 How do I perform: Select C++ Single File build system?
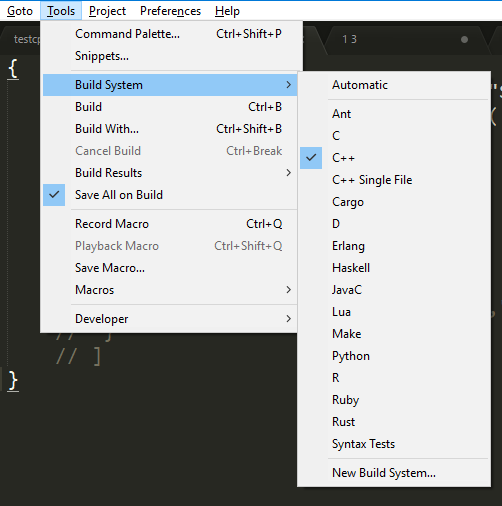(x=394, y=180)
